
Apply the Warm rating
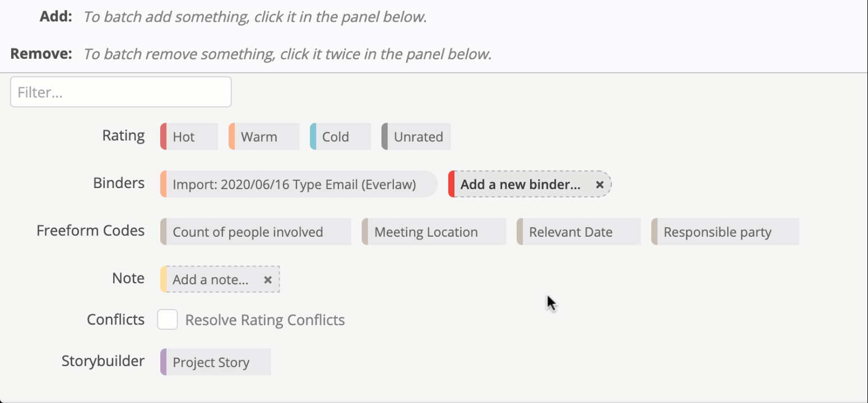coord(263,137)
